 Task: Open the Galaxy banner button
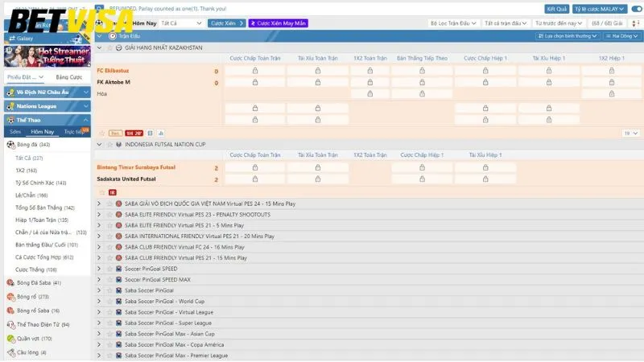[x=47, y=38]
